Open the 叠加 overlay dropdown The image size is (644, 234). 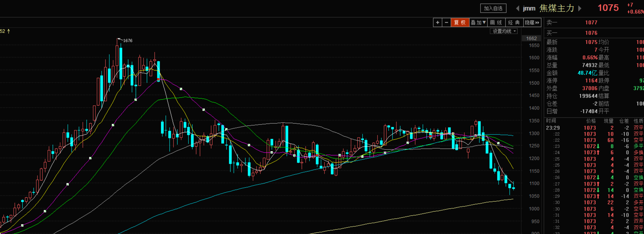[478, 23]
